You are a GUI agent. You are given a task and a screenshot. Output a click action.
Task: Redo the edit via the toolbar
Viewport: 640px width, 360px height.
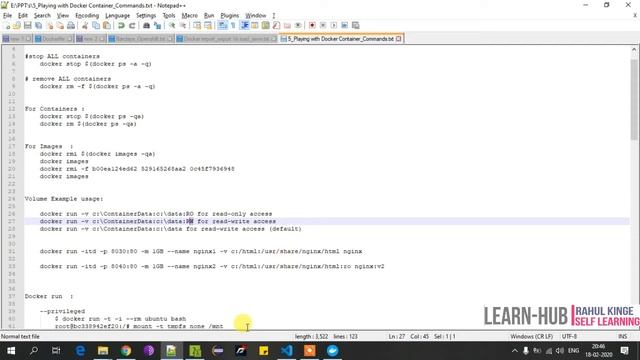(132, 25)
